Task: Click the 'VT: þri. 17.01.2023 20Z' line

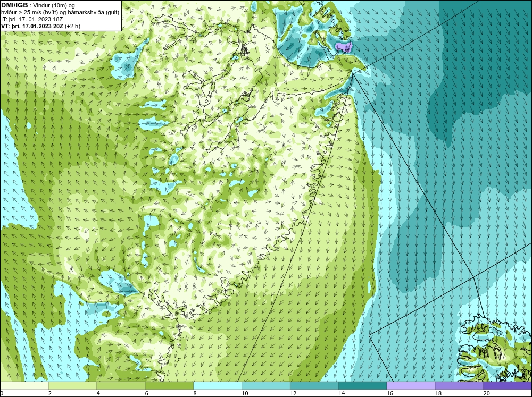Action: point(33,26)
